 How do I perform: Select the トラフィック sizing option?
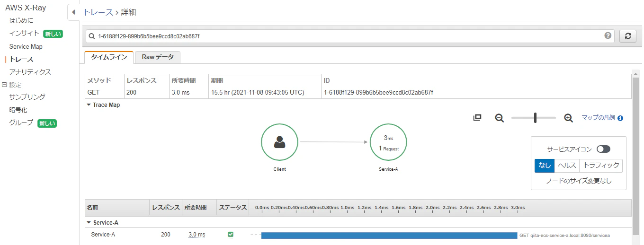click(601, 166)
